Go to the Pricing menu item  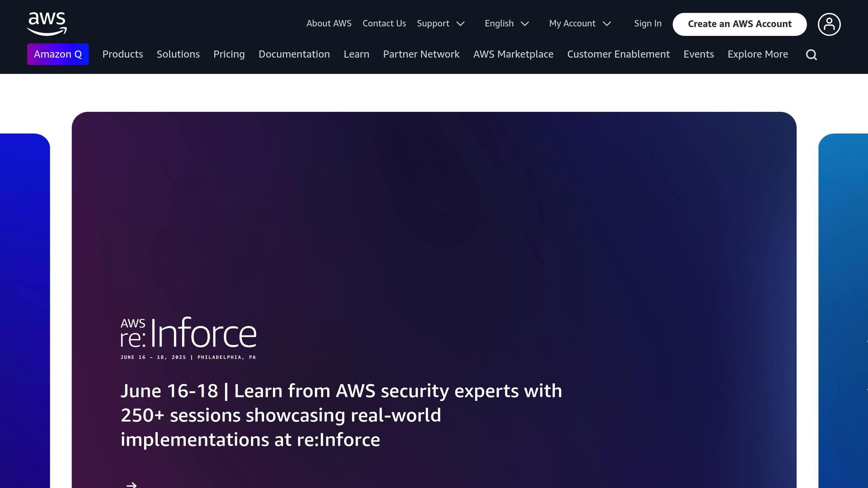coord(229,54)
